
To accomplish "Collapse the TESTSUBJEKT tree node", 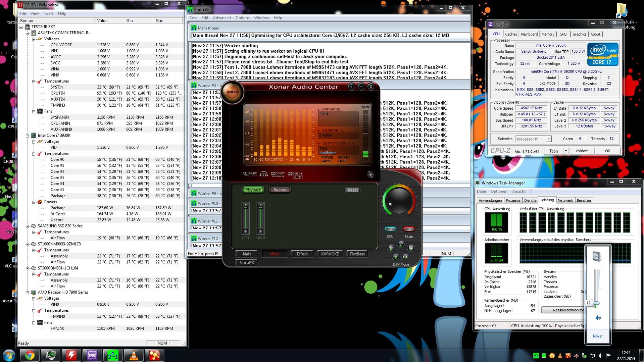I will (21, 27).
